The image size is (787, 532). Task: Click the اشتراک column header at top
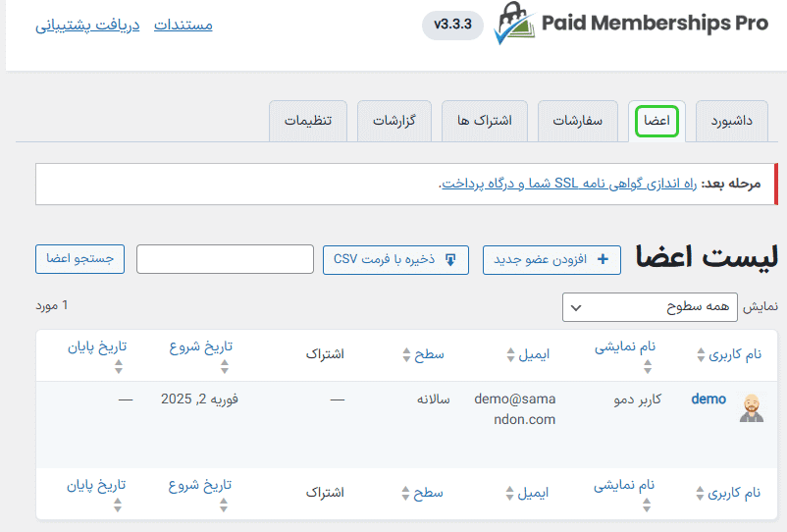point(325,354)
